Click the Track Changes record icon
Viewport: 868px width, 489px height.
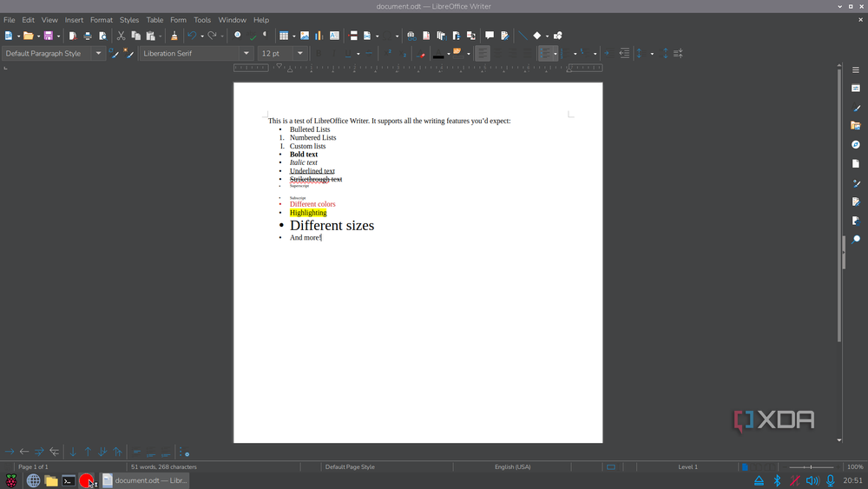[x=505, y=36]
